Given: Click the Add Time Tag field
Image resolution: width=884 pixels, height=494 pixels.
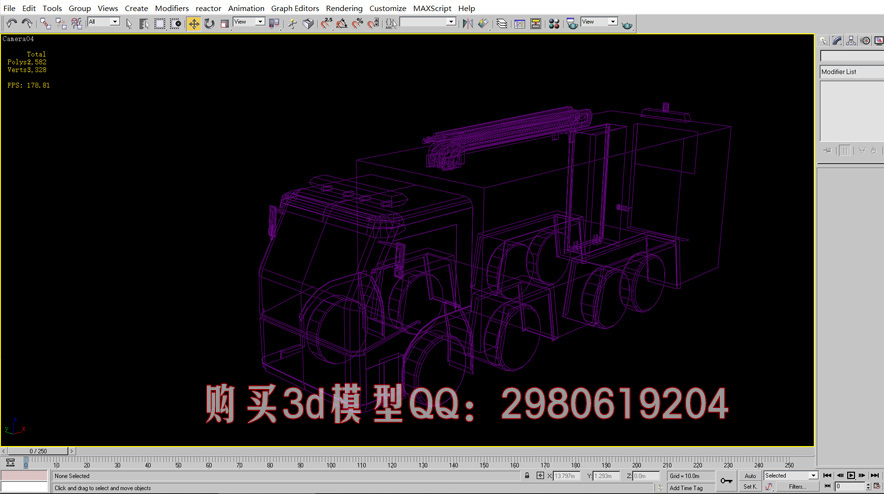Looking at the screenshot, I should 690,488.
